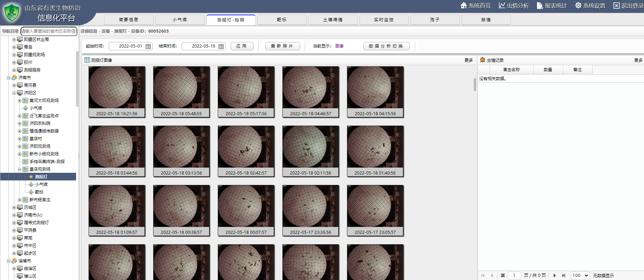
Task: Click the region name search field
Action: click(x=49, y=31)
